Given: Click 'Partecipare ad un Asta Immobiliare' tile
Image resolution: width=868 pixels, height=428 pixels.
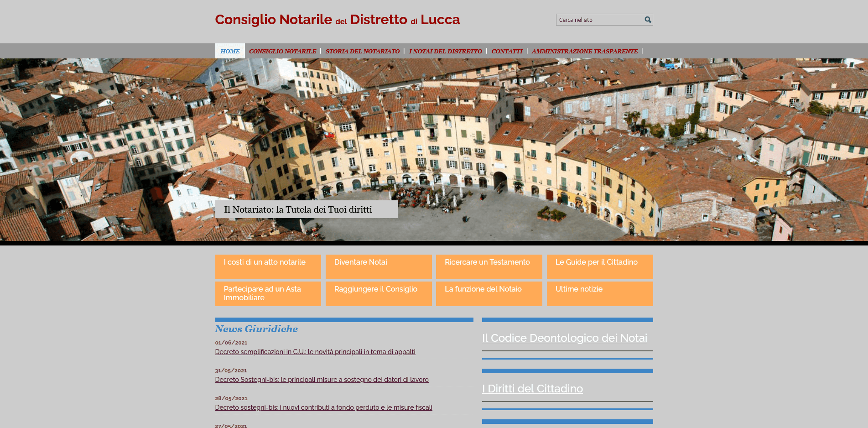Looking at the screenshot, I should [x=268, y=293].
